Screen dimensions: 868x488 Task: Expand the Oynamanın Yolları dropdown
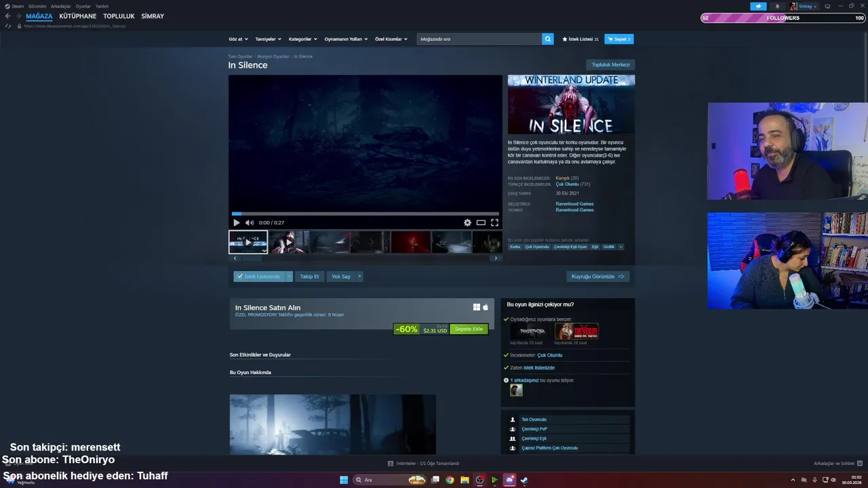click(x=346, y=39)
